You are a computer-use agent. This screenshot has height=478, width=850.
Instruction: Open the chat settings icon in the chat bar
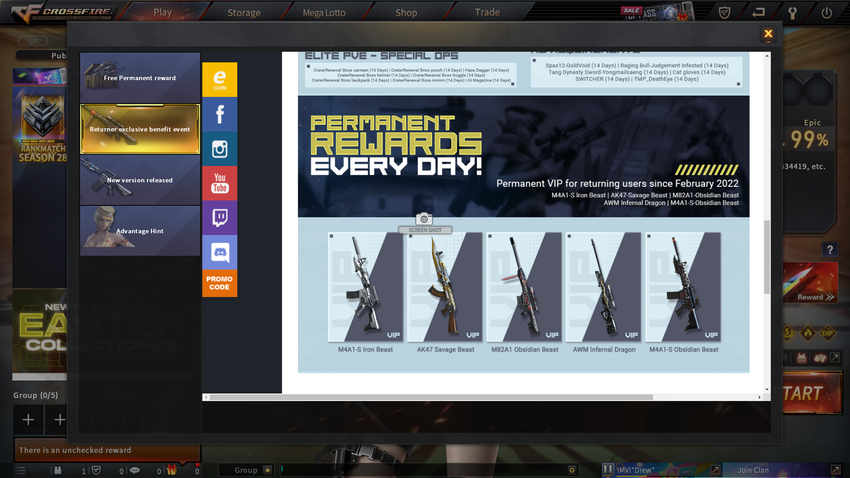[571, 470]
